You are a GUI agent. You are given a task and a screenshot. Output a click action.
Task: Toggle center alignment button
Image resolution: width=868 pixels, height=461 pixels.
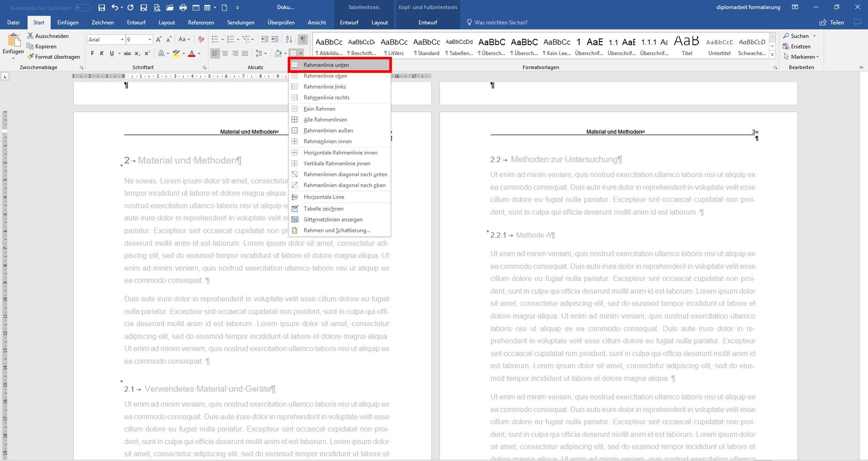point(225,53)
